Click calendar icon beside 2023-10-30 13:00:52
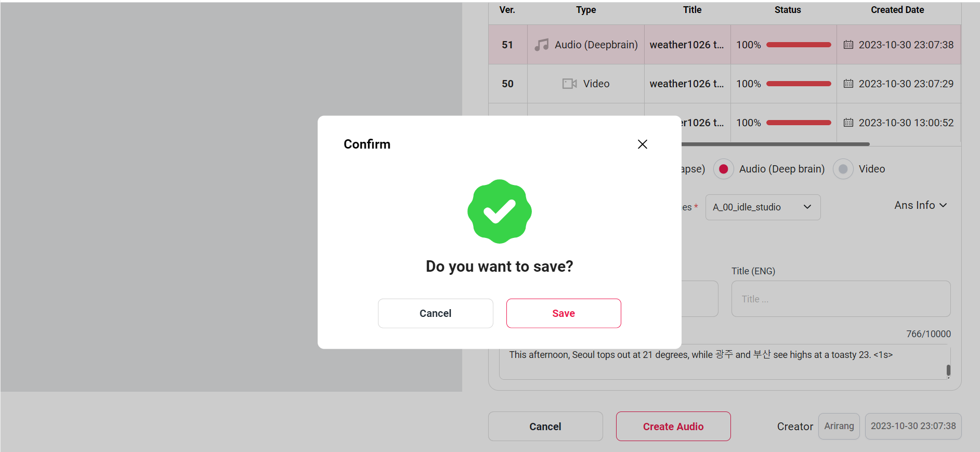This screenshot has height=452, width=980. click(x=848, y=123)
